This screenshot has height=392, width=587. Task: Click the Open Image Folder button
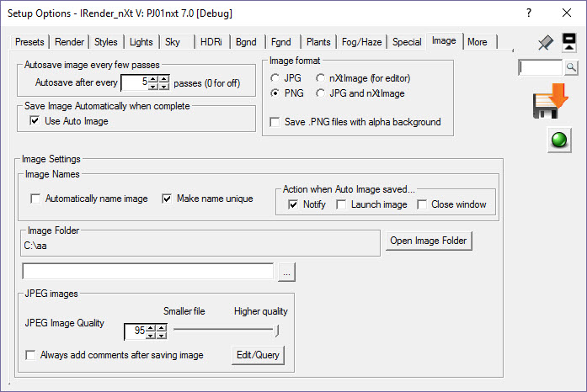[430, 241]
